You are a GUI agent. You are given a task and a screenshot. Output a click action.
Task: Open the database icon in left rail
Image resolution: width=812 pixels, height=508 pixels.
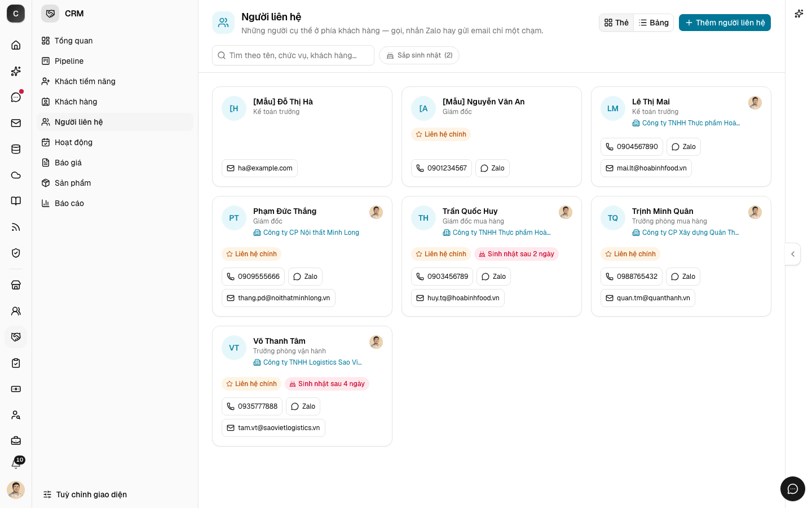coord(16,149)
